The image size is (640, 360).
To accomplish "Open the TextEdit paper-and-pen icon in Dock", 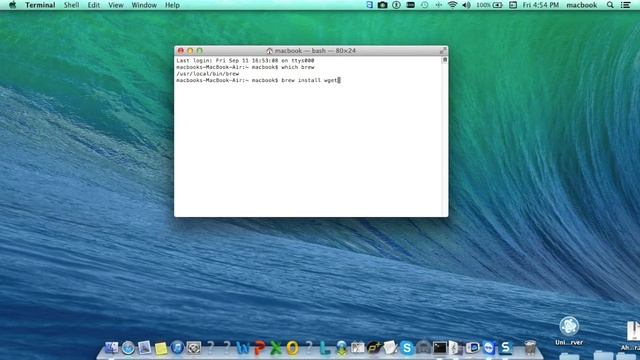I will coord(390,347).
